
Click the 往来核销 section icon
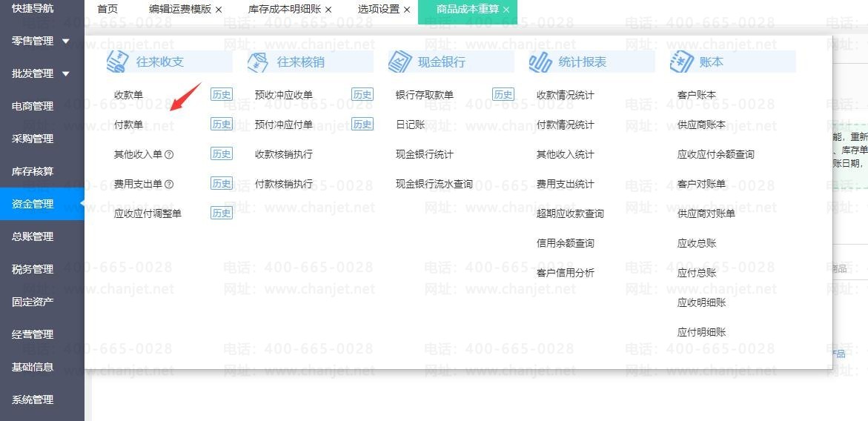257,62
